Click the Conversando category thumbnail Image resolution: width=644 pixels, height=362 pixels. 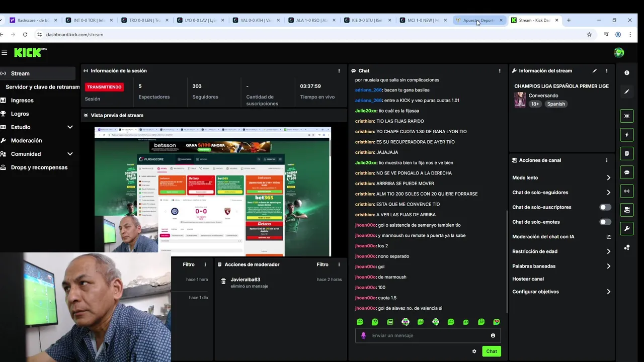click(520, 100)
